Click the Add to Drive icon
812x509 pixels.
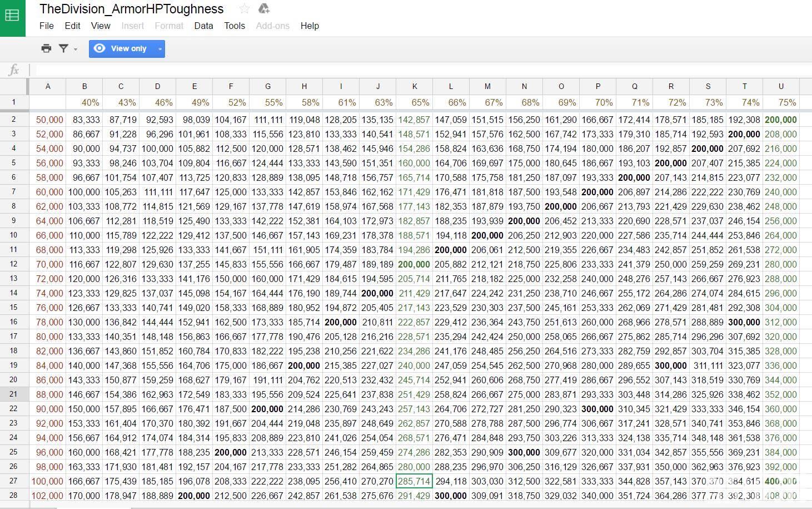coord(264,8)
